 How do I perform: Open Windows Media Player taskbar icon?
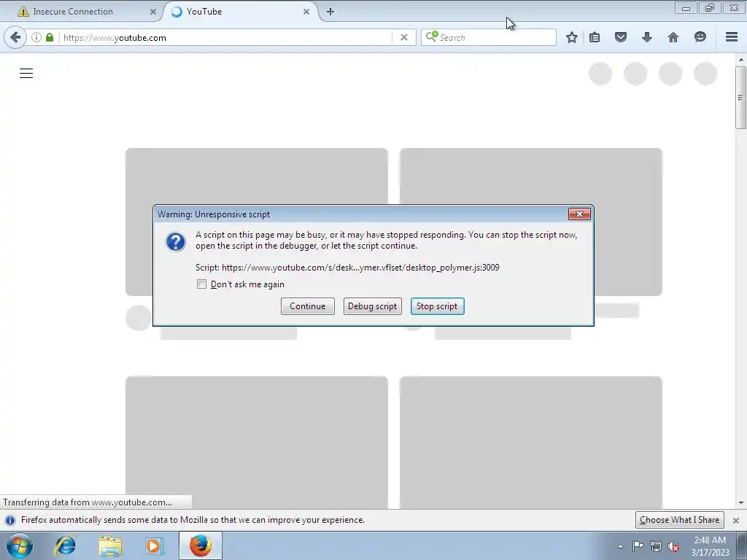154,545
